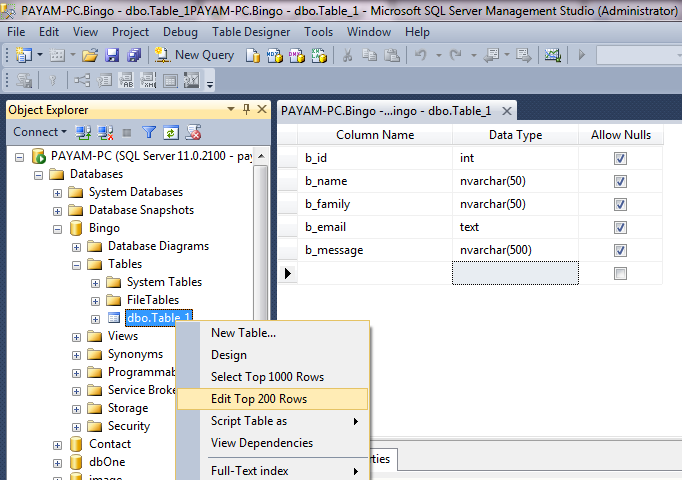Choose Design in the context menu
The height and width of the screenshot is (480, 682).
273,355
